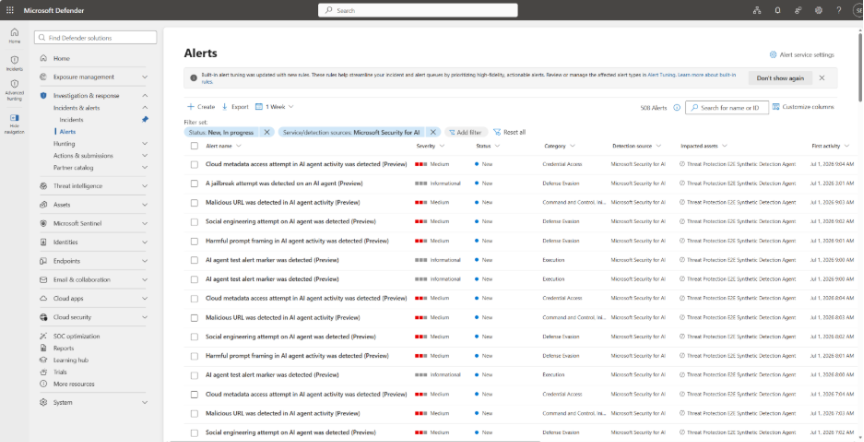Viewport: 864px width, 442px height.
Task: Select the jailbreak attempt alert checkbox
Action: [x=194, y=184]
